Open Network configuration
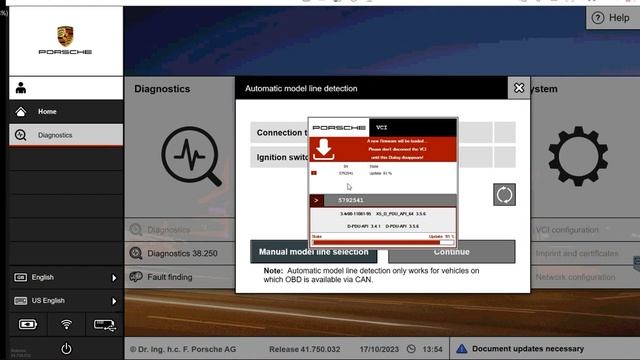The height and width of the screenshot is (360, 640). (x=575, y=277)
